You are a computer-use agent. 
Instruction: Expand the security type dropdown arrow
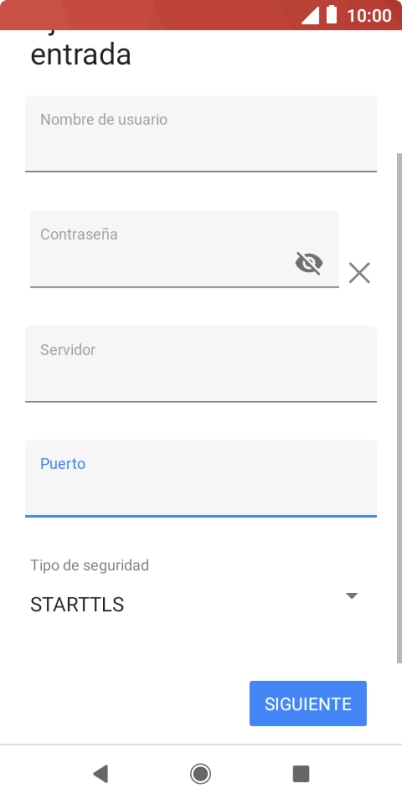(x=351, y=596)
